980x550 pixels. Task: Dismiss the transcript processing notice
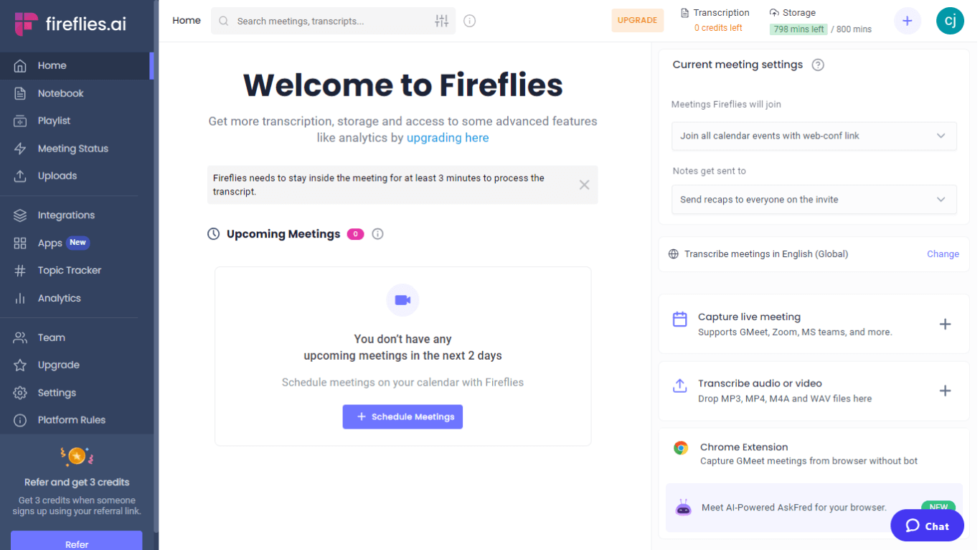tap(584, 185)
